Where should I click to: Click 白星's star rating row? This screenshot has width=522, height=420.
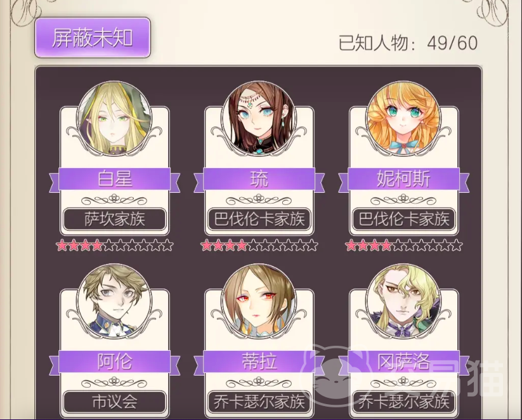click(115, 246)
